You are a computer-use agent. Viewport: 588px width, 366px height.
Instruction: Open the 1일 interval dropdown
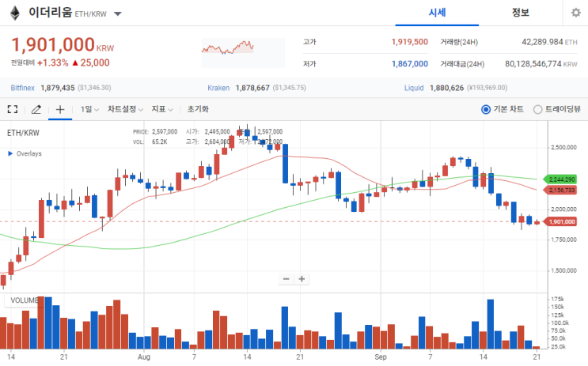tap(89, 109)
